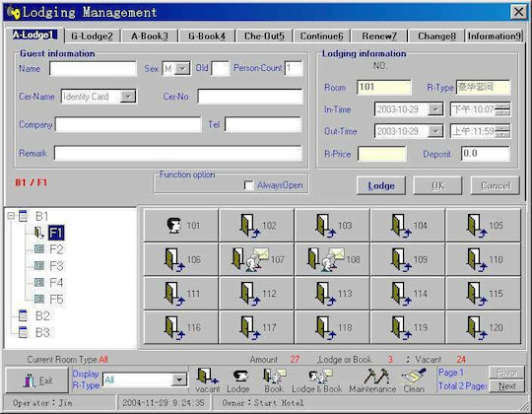The image size is (532, 414).
Task: Click the Exit button
Action: pyautogui.click(x=37, y=380)
